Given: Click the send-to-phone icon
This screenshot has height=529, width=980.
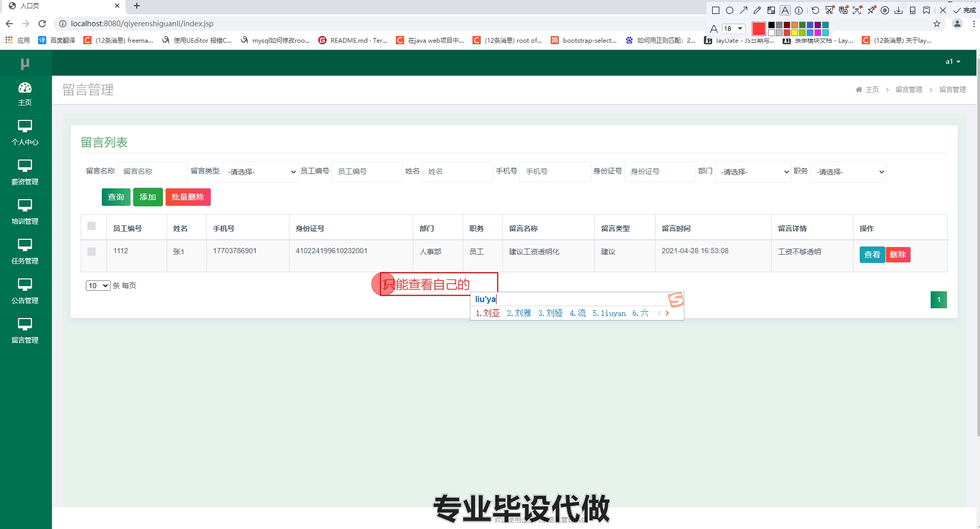Looking at the screenshot, I should [x=913, y=10].
